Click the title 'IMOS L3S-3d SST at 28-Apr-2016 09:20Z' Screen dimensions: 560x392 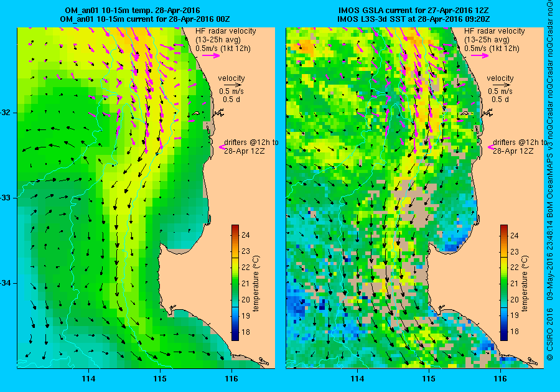414,19
